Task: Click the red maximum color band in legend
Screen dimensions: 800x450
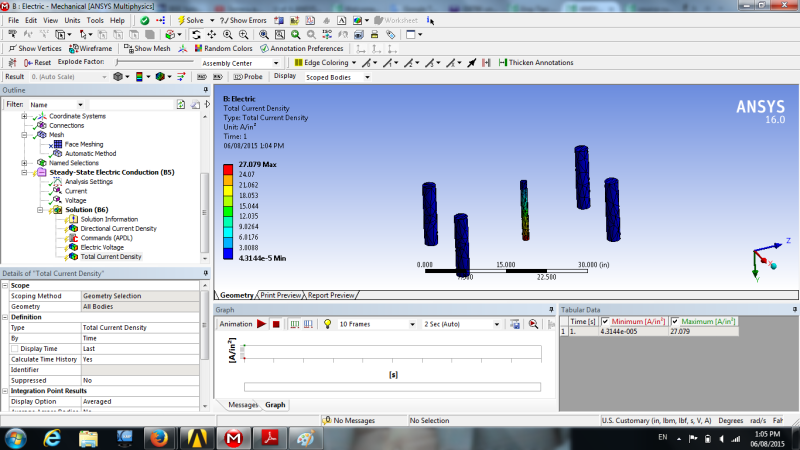Action: click(x=228, y=169)
